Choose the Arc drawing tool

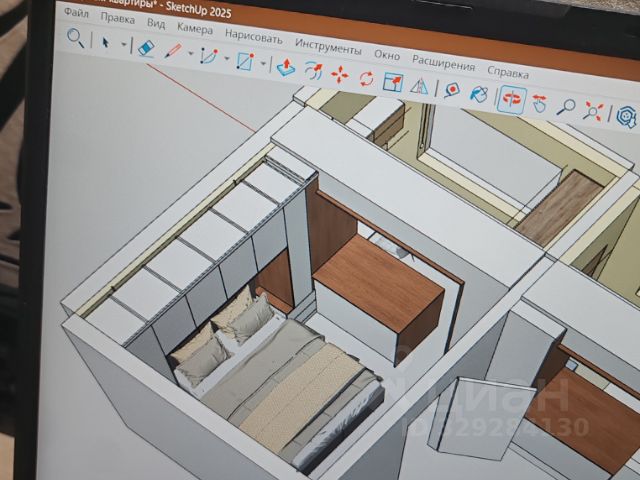[209, 56]
